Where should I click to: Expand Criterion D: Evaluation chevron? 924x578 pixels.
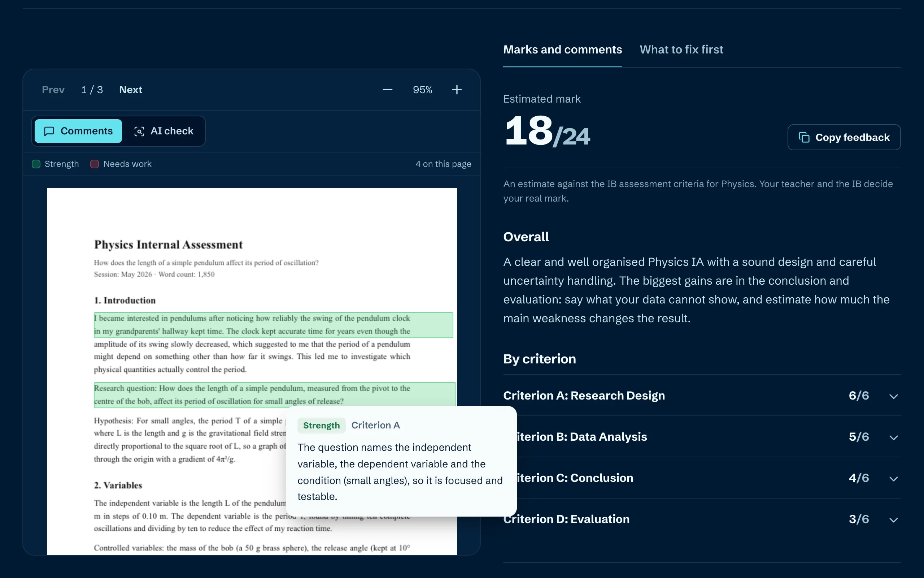(893, 519)
